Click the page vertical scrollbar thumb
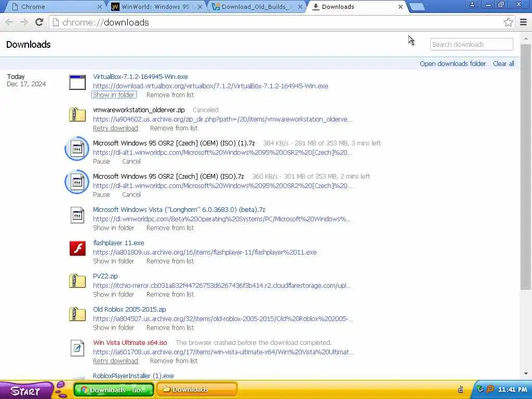 526,167
